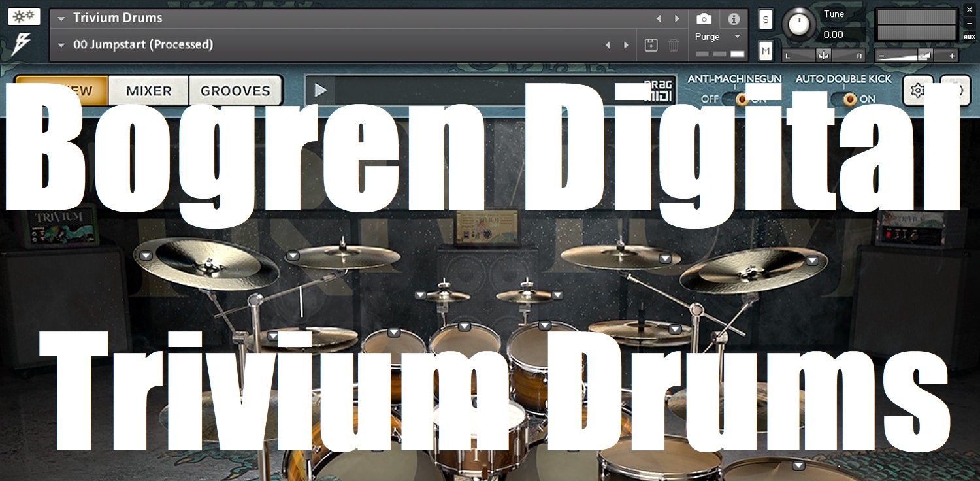Image resolution: width=980 pixels, height=481 pixels.
Task: Click the left crash cymbal
Action: (343, 256)
